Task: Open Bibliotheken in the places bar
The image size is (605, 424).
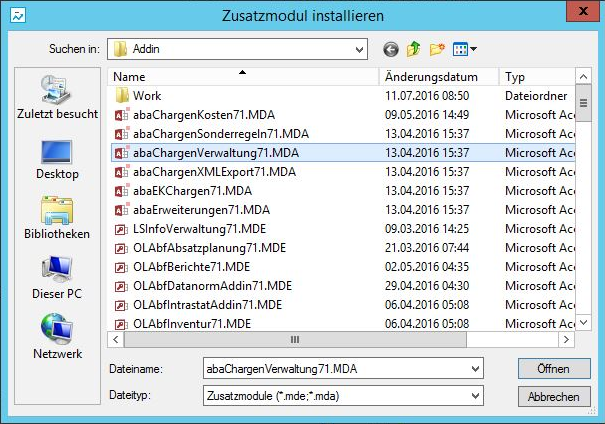Action: [56, 218]
